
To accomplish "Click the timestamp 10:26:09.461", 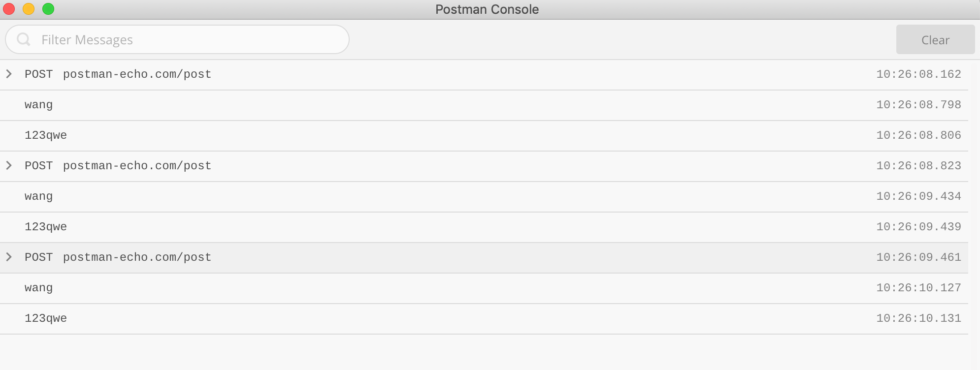I will [x=918, y=257].
